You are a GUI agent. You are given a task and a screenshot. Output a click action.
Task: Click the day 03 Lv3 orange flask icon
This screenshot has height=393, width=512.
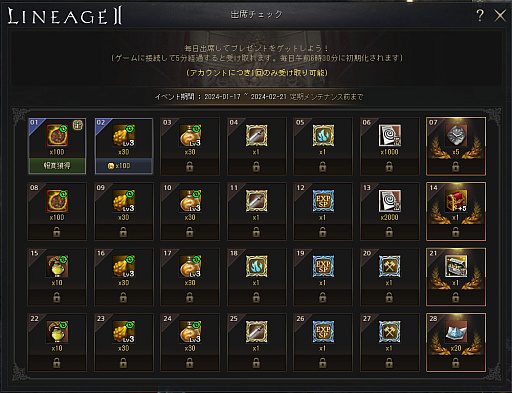coord(190,135)
